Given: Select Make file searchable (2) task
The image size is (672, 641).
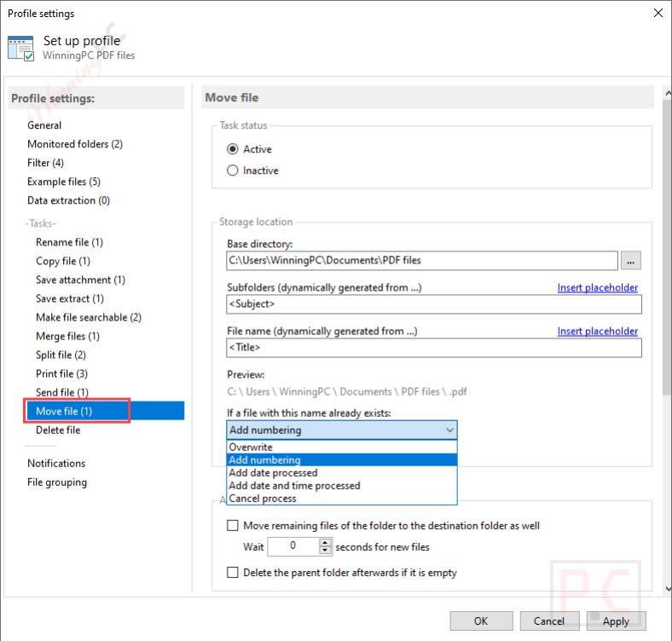Looking at the screenshot, I should (89, 317).
